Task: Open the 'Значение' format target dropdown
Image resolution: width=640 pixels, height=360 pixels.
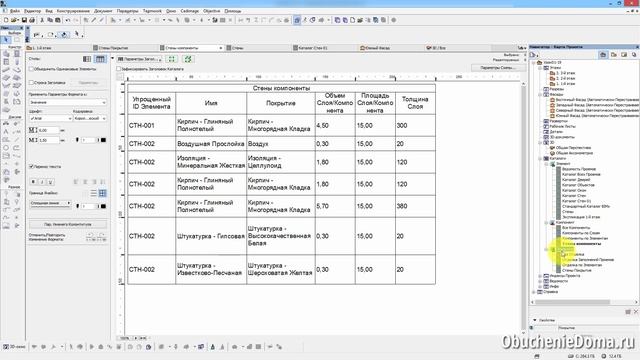Action: pos(67,102)
